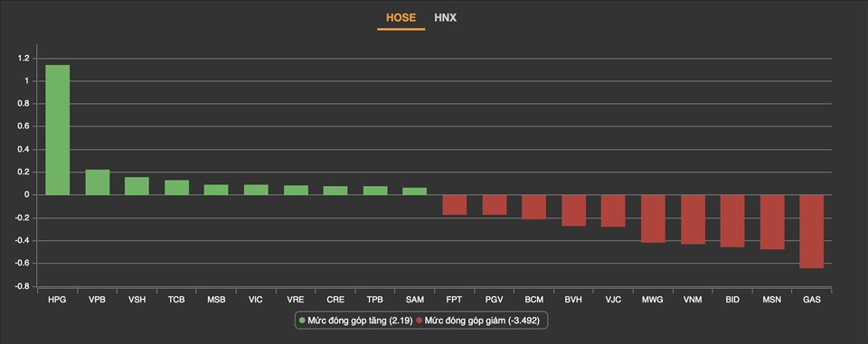Viewport: 868px width, 344px height.
Task: Click the VJC axis label
Action: pyautogui.click(x=613, y=300)
